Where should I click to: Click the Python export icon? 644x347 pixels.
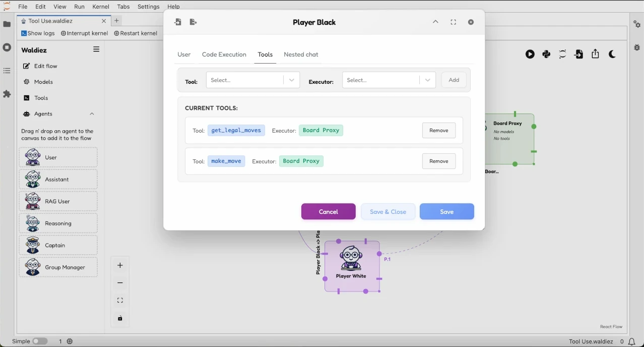[x=546, y=54]
